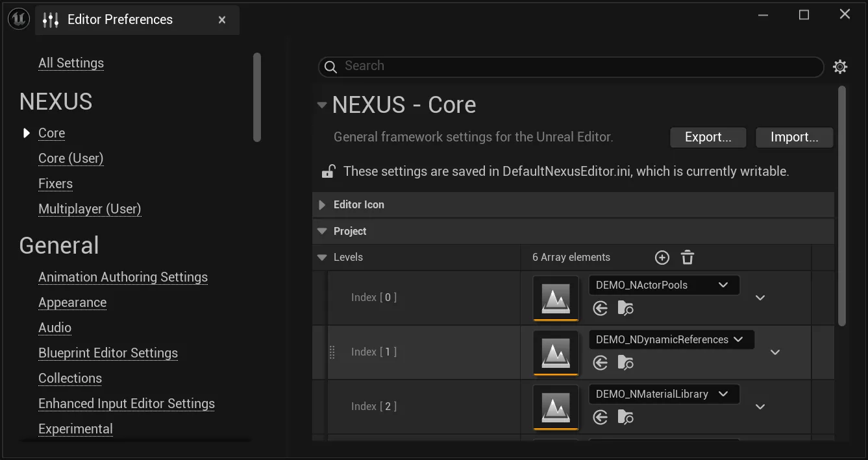The height and width of the screenshot is (460, 868).
Task: Add a new element to the Levels array
Action: click(x=662, y=257)
